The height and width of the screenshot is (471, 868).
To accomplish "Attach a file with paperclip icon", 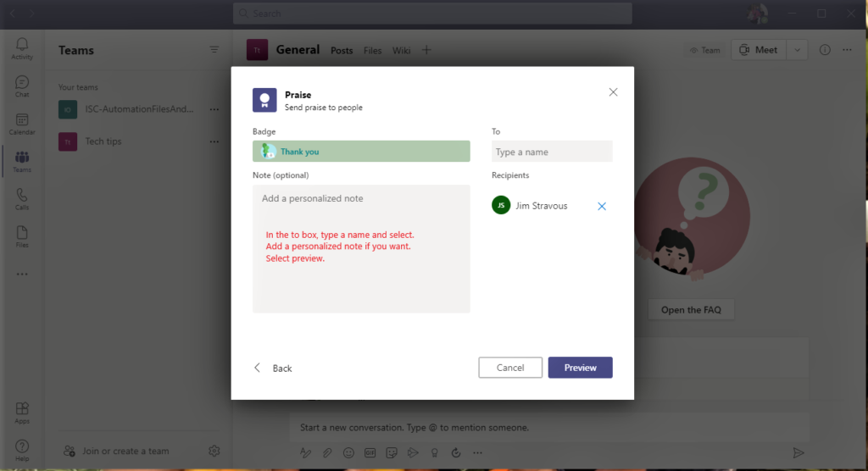I will point(327,452).
